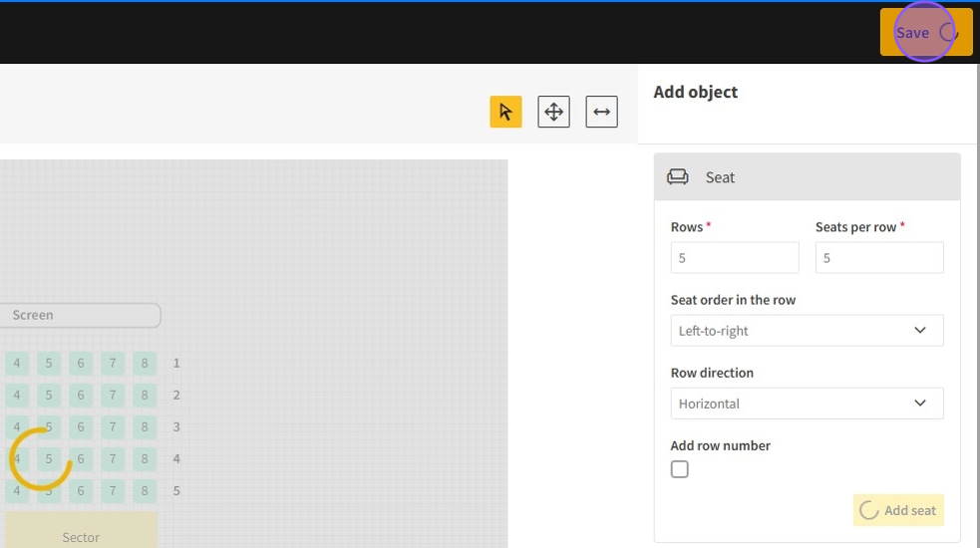Expand the Row direction dropdown
980x548 pixels.
pos(807,404)
